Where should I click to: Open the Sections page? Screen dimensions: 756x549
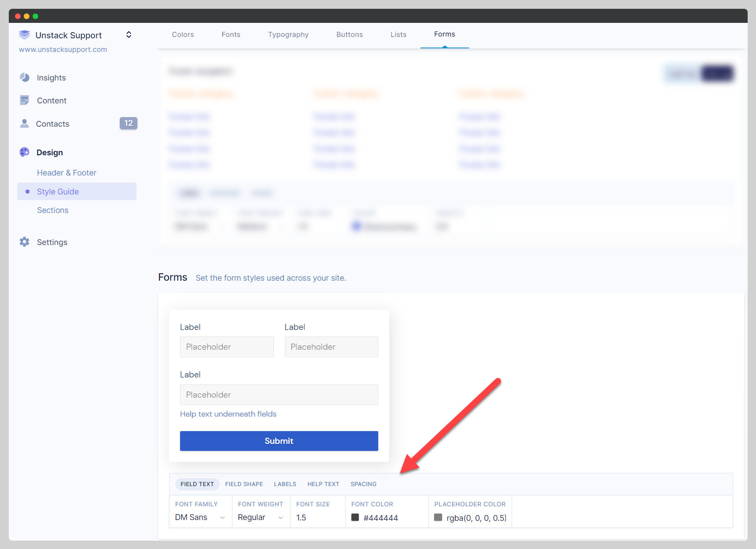pos(52,210)
